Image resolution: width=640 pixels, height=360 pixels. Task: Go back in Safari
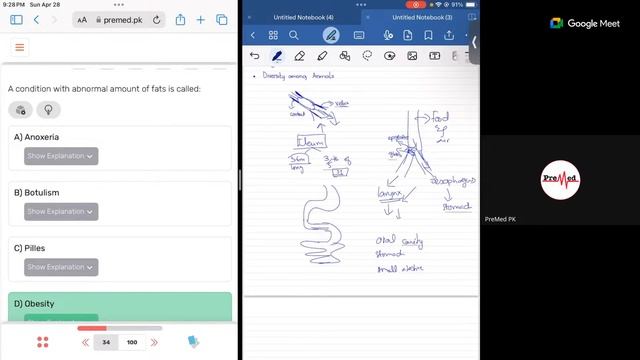pyautogui.click(x=36, y=20)
